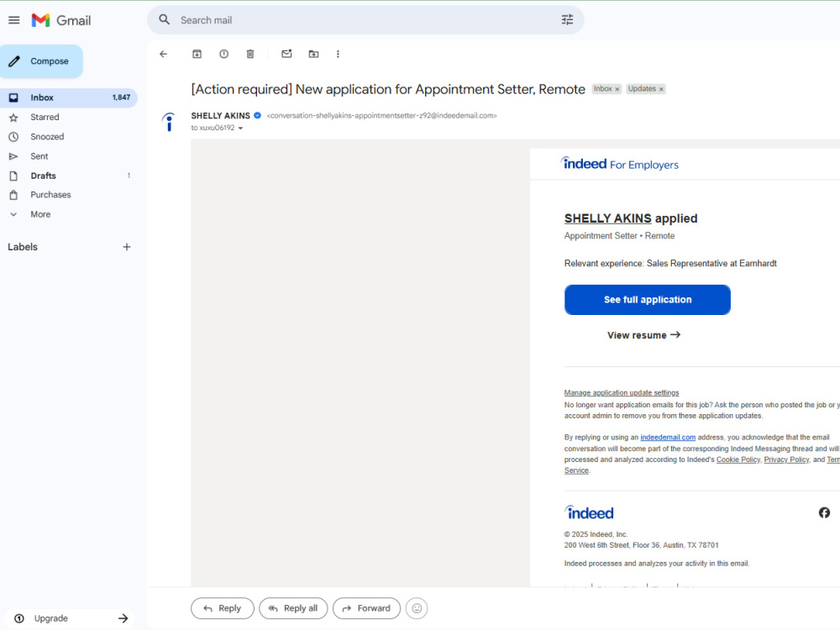
Task: Click the Upgrade arrow icon
Action: coord(123,618)
